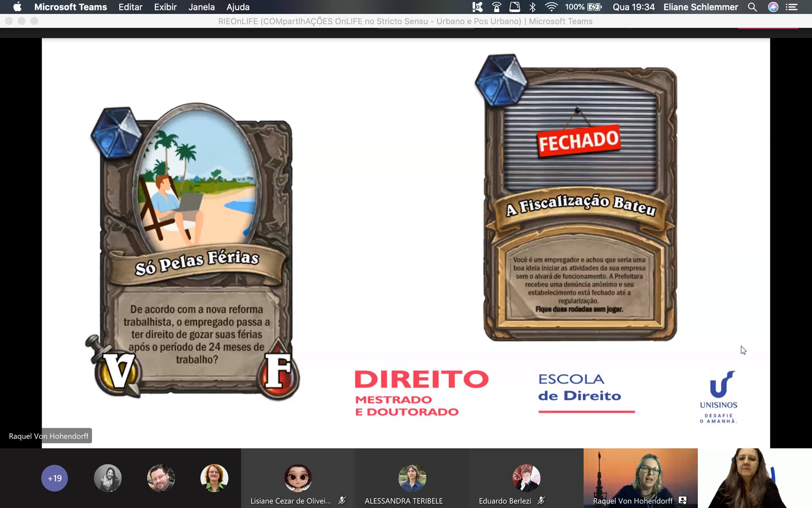The image size is (812, 508).
Task: Select Raquel Von Hohendorff video tile
Action: 640,478
